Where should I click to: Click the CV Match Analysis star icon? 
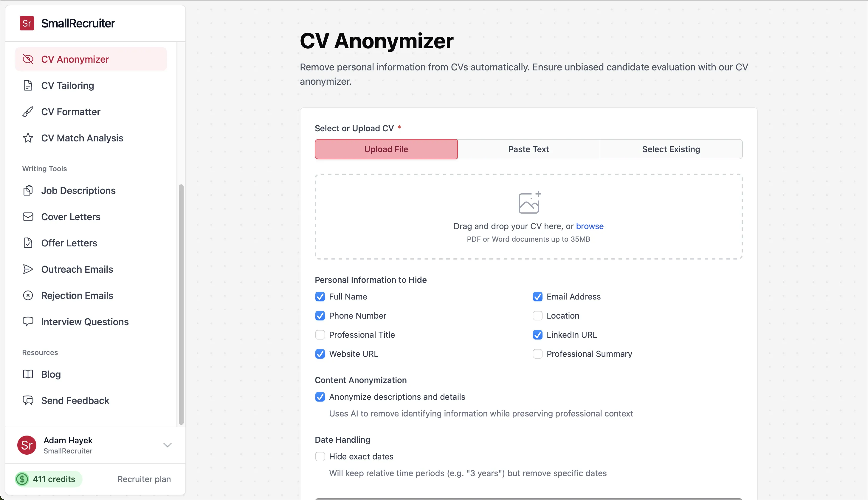pos(28,138)
